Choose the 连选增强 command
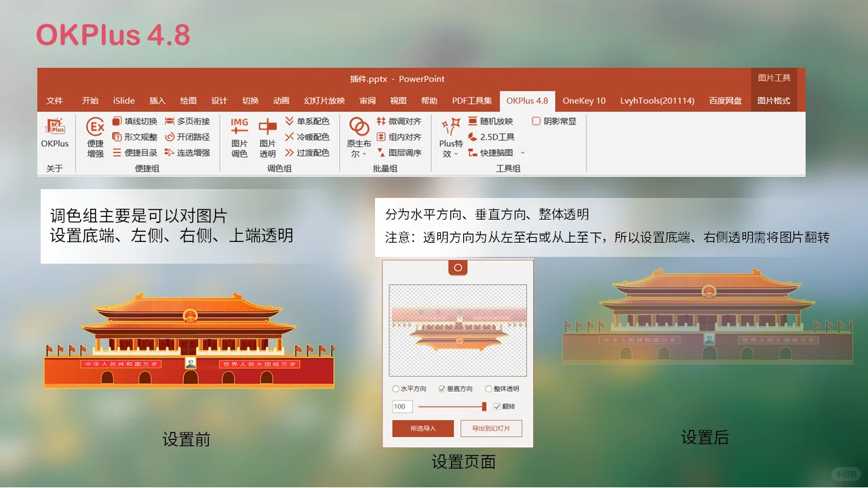Image resolution: width=868 pixels, height=488 pixels. pos(187,152)
